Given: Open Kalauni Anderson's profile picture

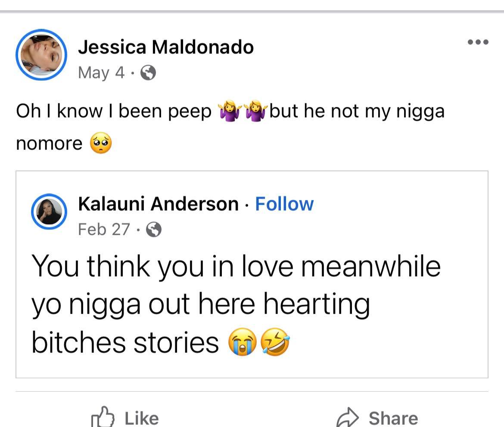Looking at the screenshot, I should pyautogui.click(x=49, y=212).
